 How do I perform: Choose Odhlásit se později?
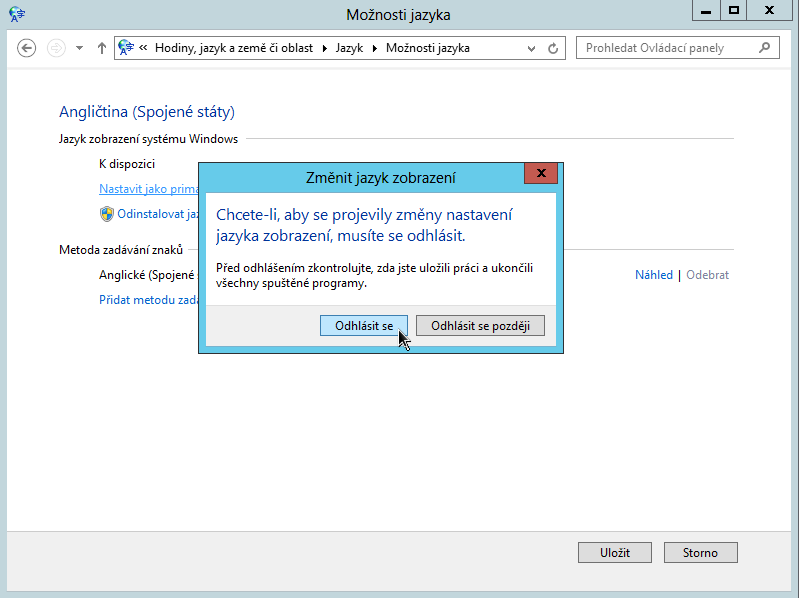coord(480,326)
